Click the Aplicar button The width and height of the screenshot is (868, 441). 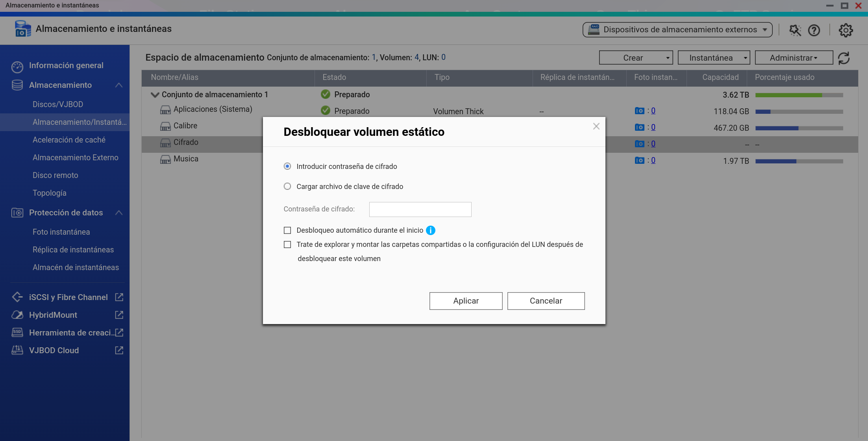(x=466, y=301)
